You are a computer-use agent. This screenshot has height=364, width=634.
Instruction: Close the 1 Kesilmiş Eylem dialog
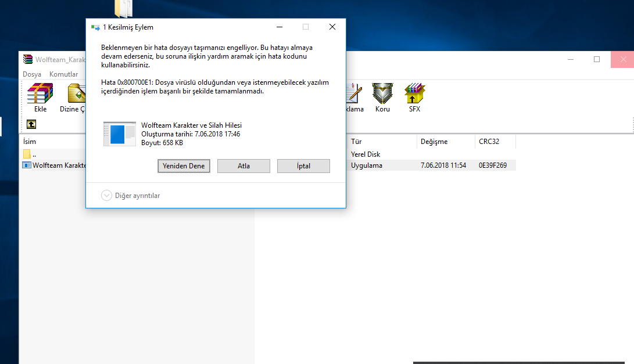(x=332, y=27)
